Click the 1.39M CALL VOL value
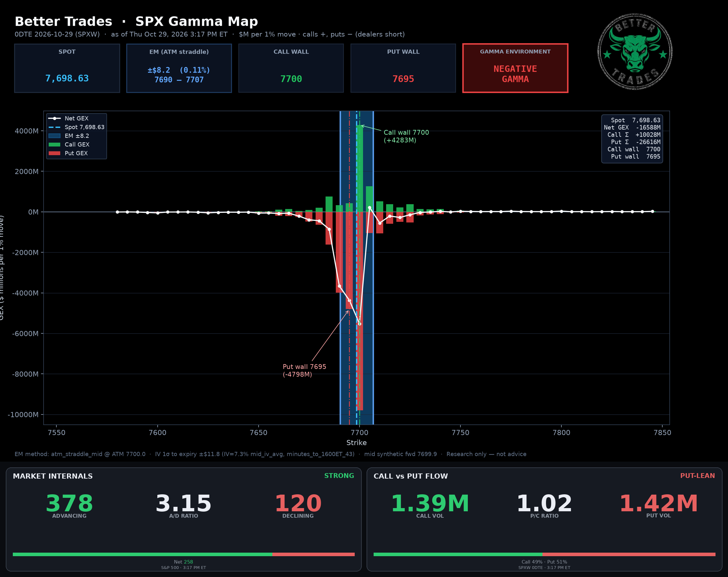Screen dimensions: 728x577 [430, 503]
